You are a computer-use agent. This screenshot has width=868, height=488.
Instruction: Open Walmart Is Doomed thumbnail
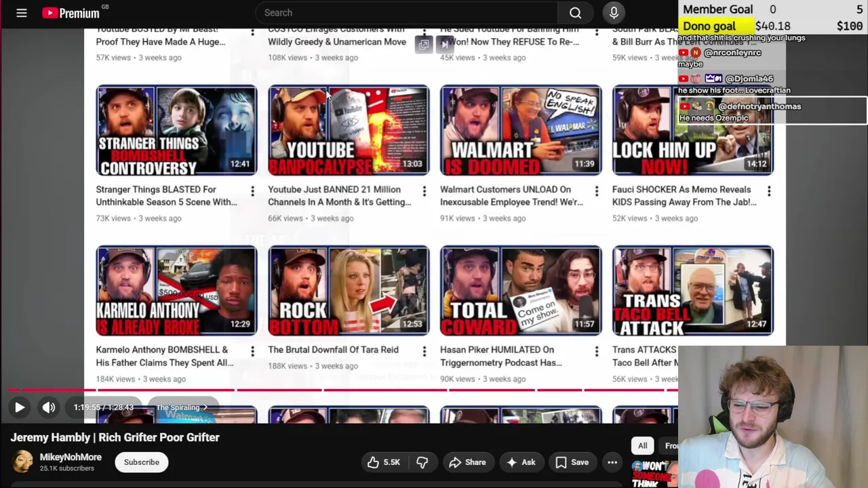point(521,130)
